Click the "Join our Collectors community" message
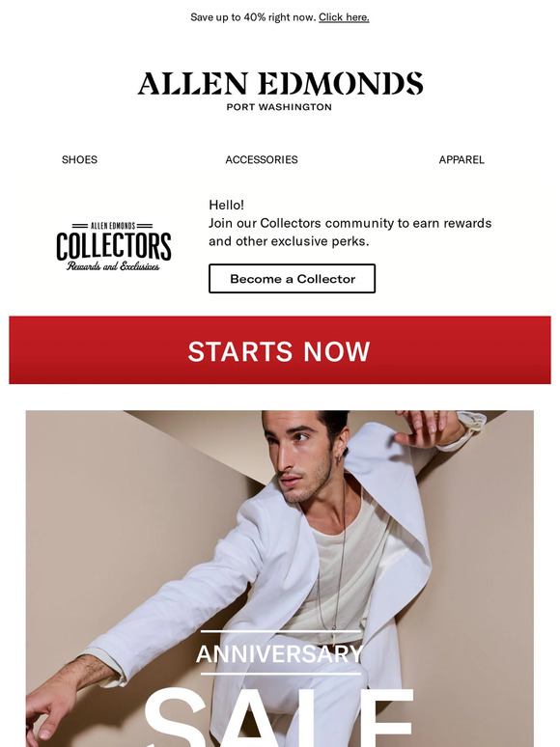The width and height of the screenshot is (560, 747). [350, 232]
